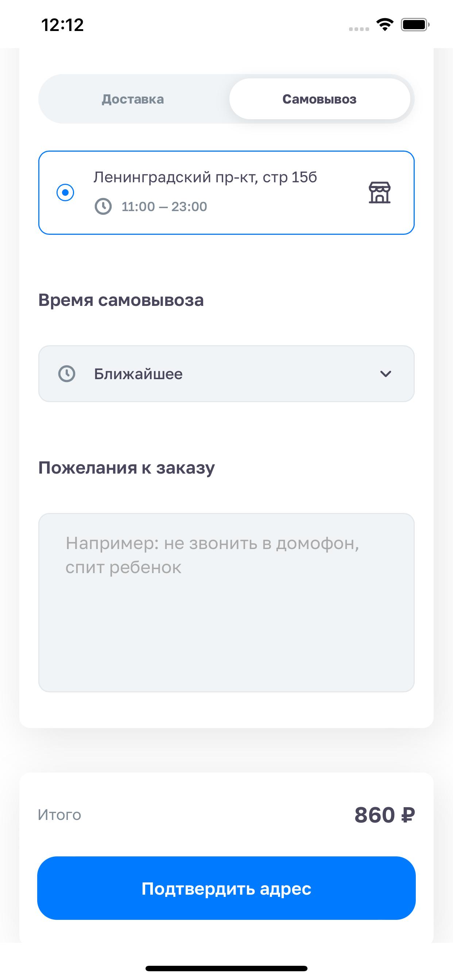Select the Ленинградский пр-кт radio button
The image size is (453, 980).
pos(66,192)
